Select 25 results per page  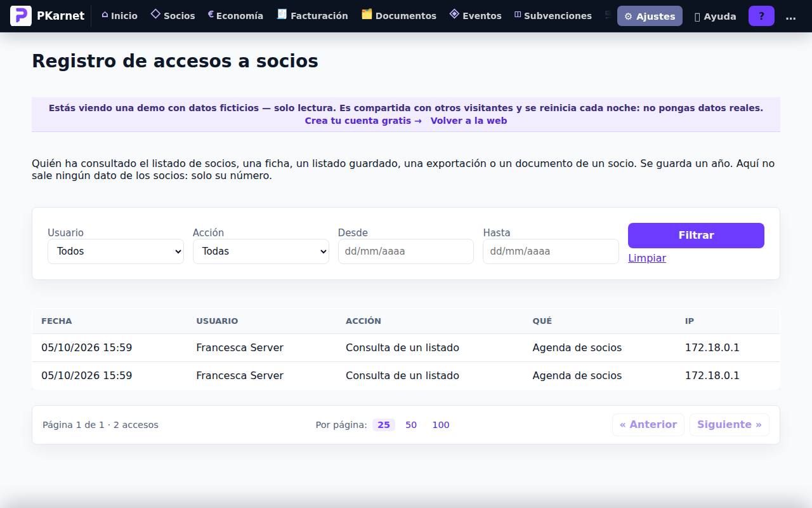coord(384,425)
